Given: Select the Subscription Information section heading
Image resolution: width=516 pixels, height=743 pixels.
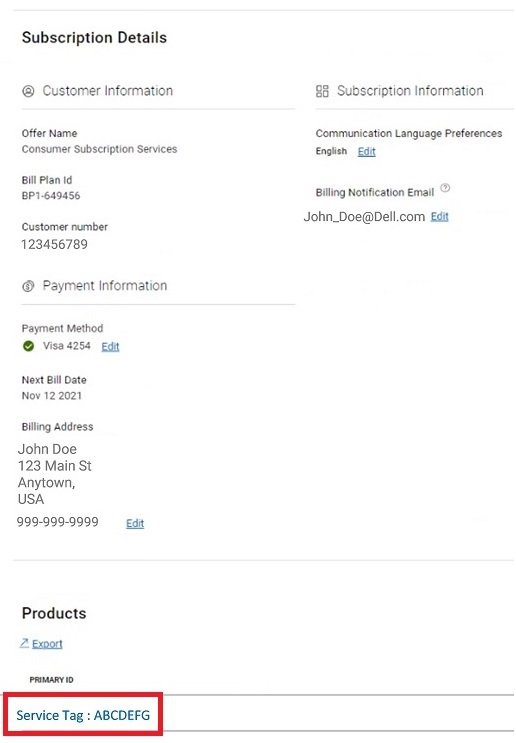Looking at the screenshot, I should (x=410, y=91).
